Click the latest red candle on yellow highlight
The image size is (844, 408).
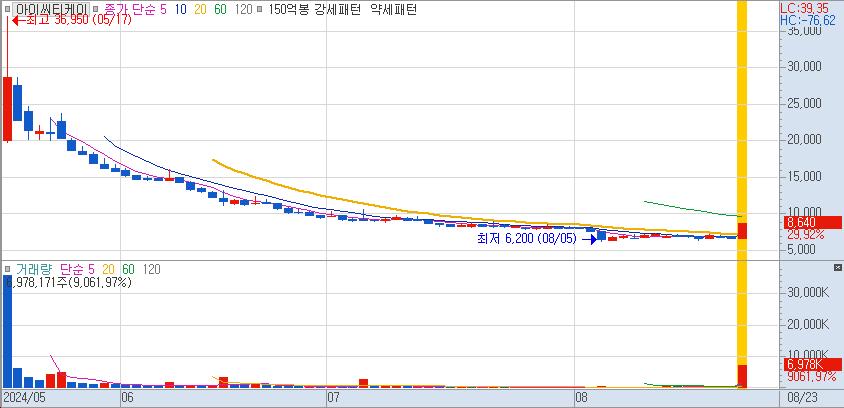(x=742, y=230)
